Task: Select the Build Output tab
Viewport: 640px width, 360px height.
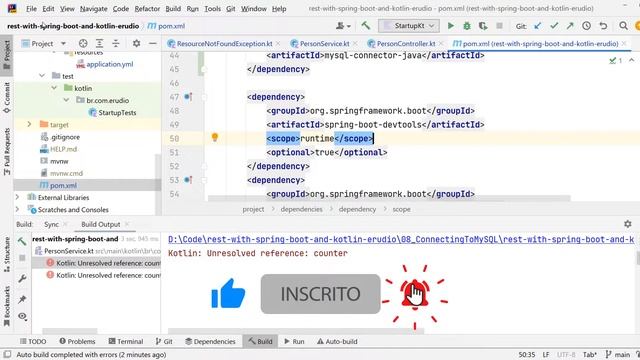Action: [x=100, y=224]
